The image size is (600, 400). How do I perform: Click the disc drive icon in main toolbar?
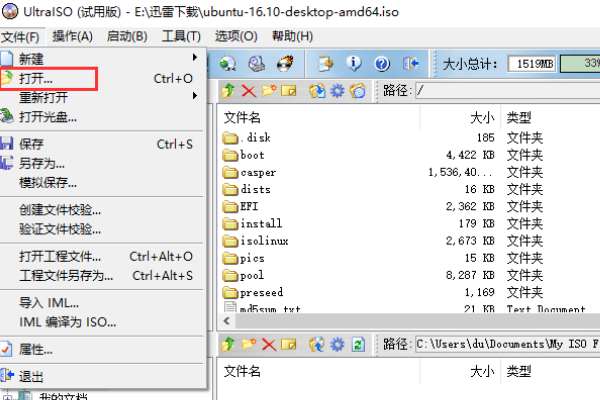256,64
